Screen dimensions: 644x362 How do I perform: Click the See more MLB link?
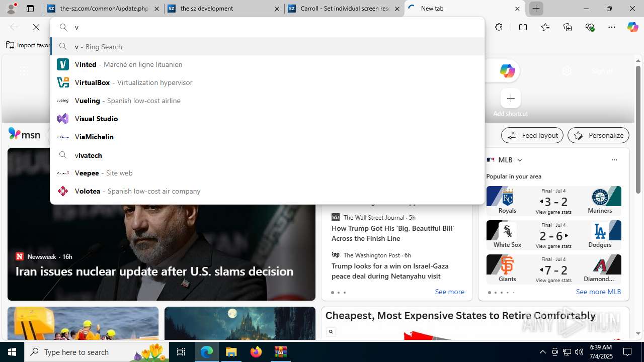(x=598, y=292)
